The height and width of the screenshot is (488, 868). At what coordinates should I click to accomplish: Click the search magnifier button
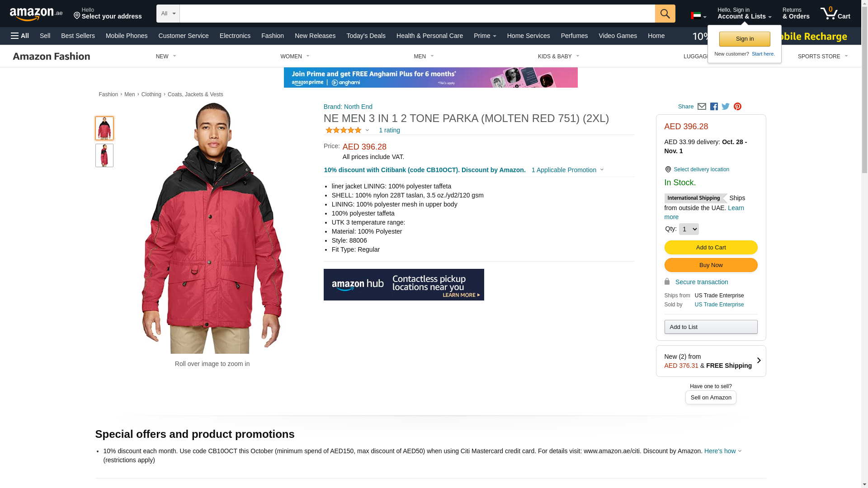[x=665, y=14]
